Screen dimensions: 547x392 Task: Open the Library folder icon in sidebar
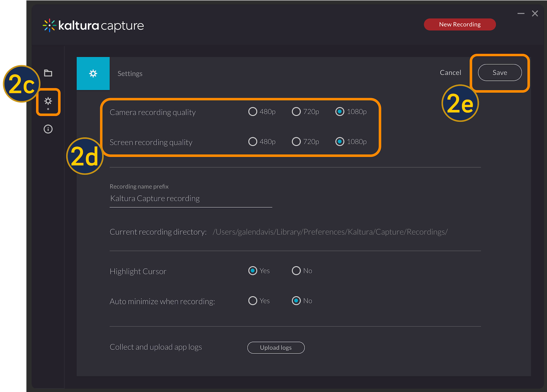[48, 73]
